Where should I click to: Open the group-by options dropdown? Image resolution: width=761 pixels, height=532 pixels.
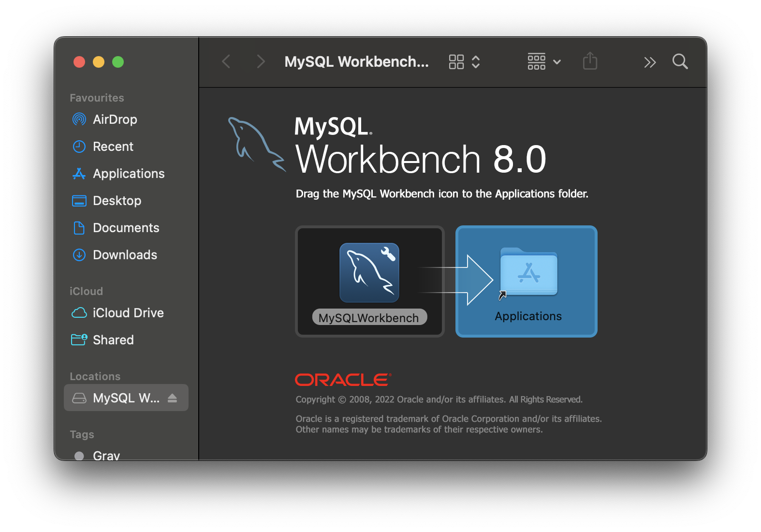click(x=544, y=61)
